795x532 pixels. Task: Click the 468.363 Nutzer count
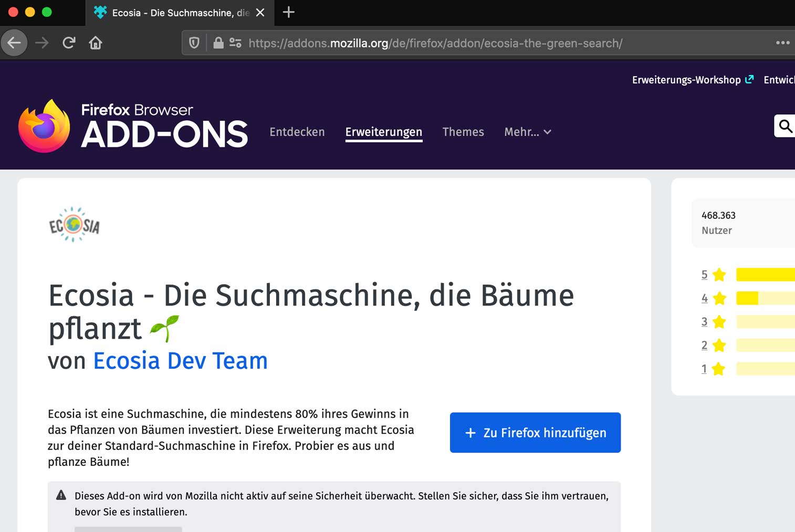[718, 223]
